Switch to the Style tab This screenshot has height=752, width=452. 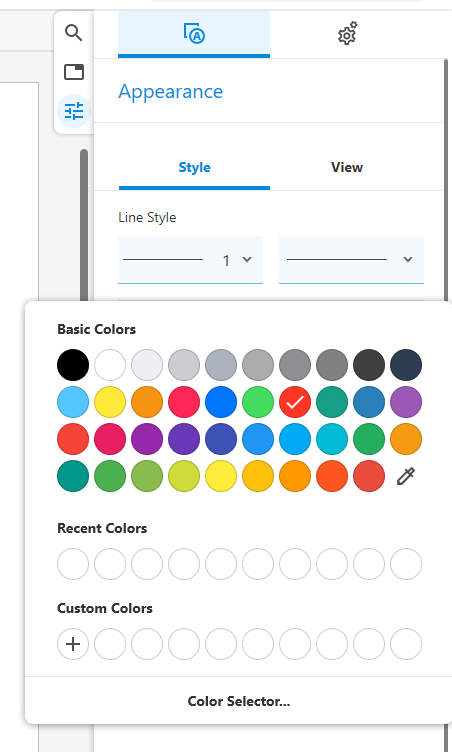[x=194, y=167]
